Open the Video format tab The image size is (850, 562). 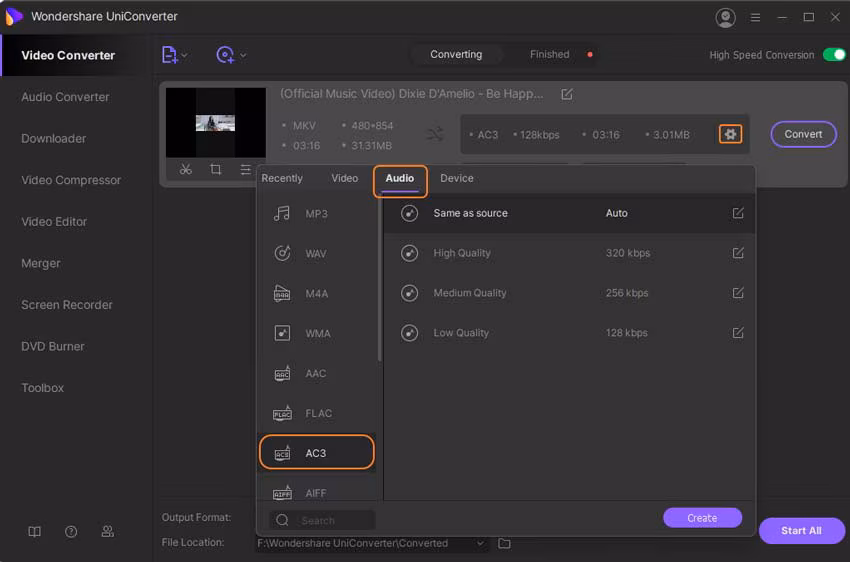pyautogui.click(x=345, y=178)
